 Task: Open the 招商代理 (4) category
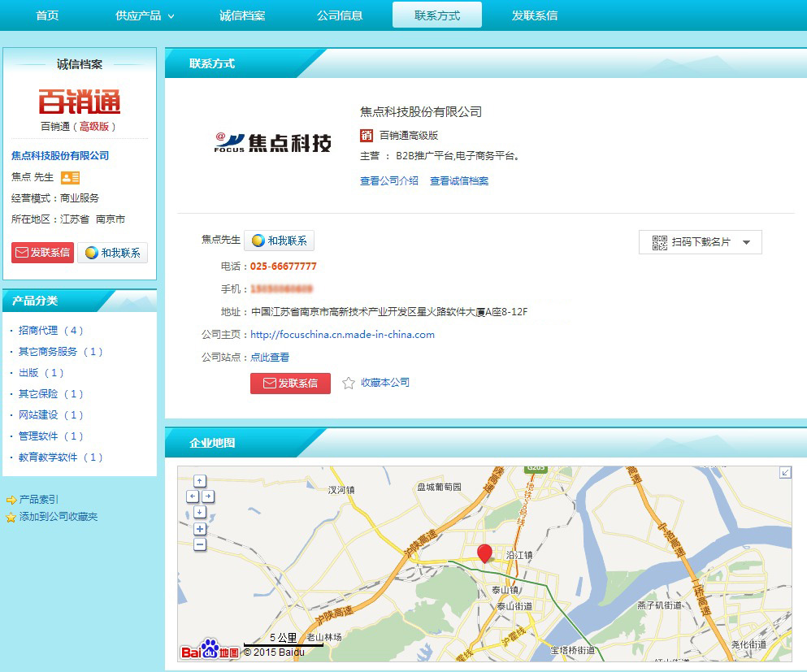50,331
